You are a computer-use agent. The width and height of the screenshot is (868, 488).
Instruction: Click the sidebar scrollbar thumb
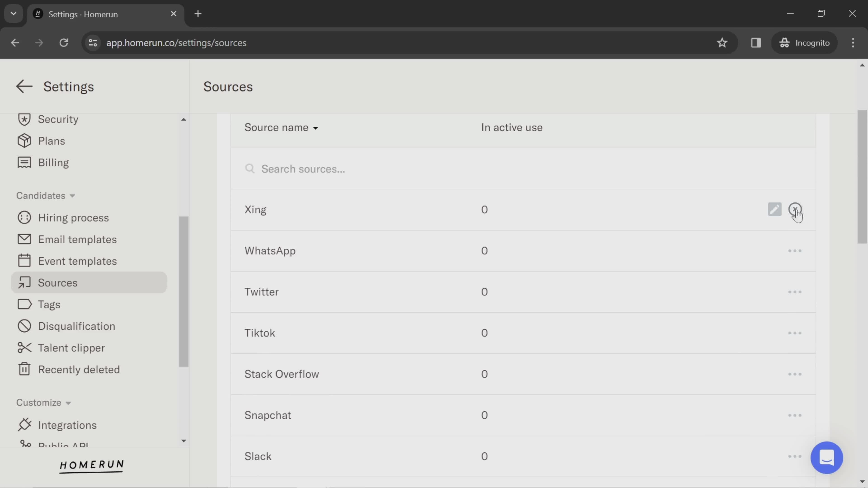(183, 291)
